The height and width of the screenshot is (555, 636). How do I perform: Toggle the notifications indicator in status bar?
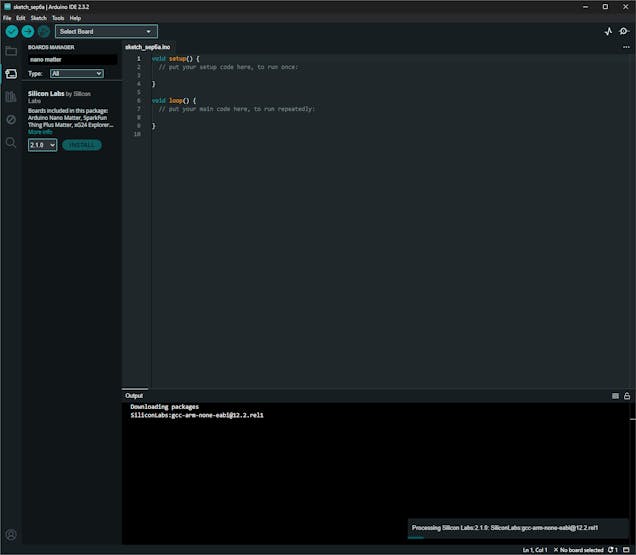612,550
